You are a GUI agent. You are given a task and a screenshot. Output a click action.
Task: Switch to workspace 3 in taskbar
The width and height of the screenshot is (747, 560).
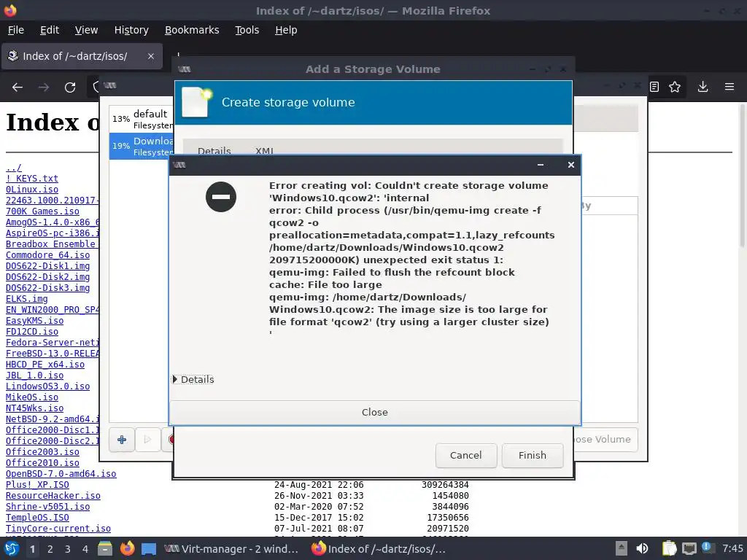tap(68, 549)
